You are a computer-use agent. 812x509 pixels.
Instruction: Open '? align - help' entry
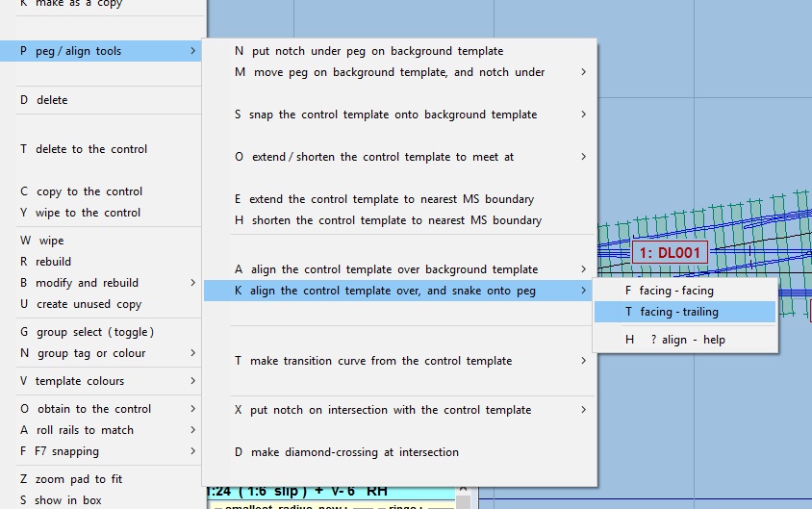(x=681, y=340)
